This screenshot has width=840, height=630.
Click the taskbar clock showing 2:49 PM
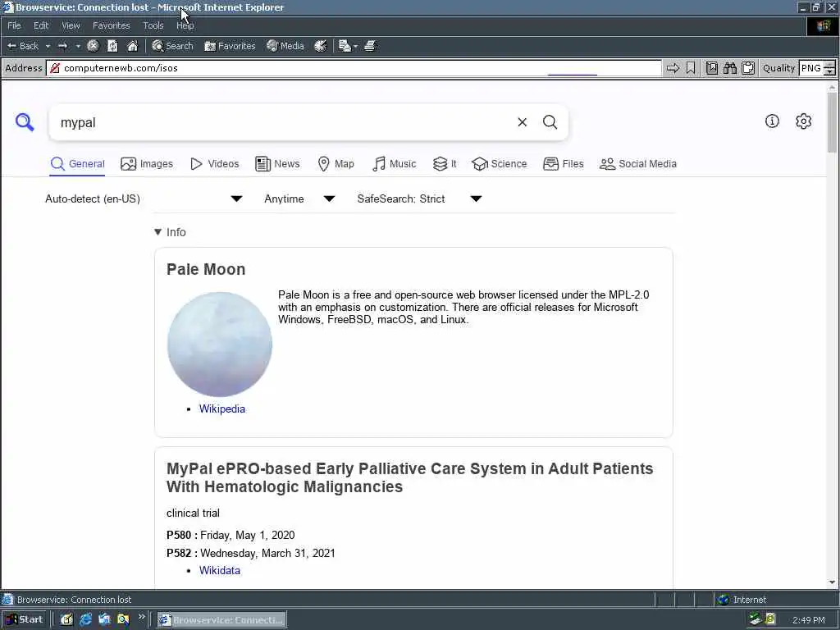808,620
